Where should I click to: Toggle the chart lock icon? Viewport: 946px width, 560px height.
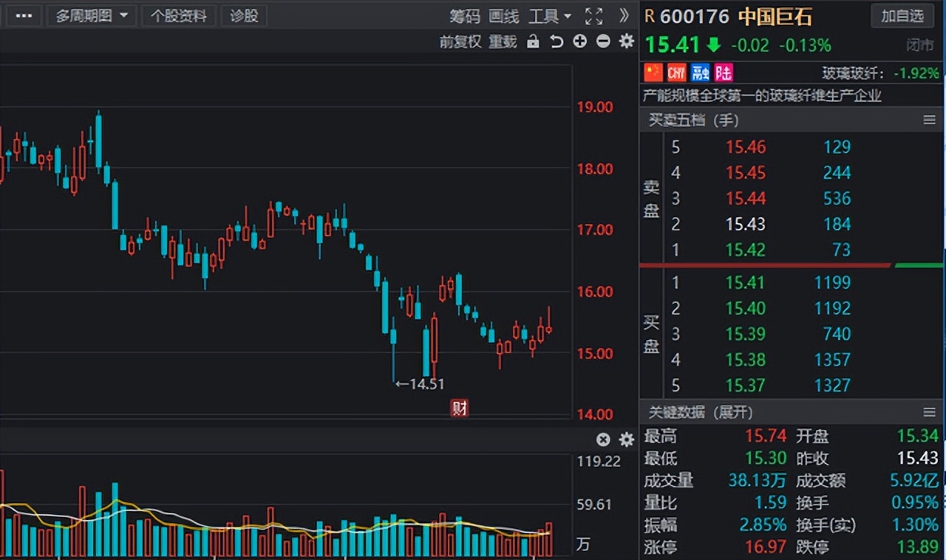[533, 41]
